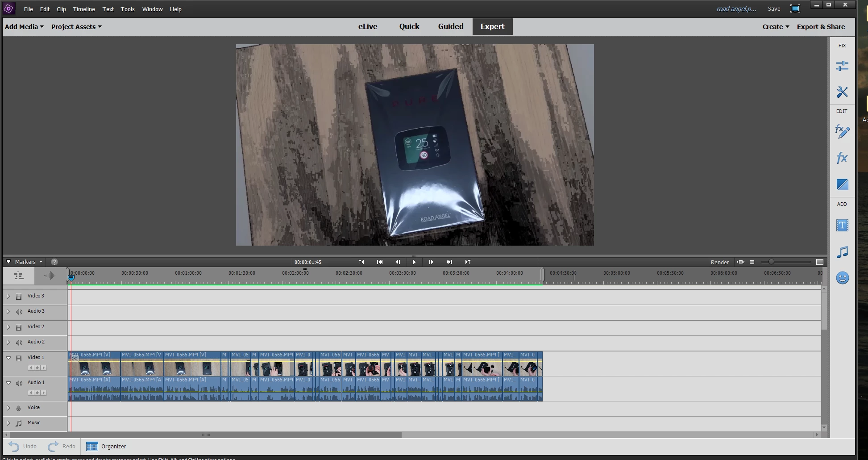The height and width of the screenshot is (460, 868).
Task: Toggle the Voice track microphone icon
Action: pyautogui.click(x=19, y=408)
